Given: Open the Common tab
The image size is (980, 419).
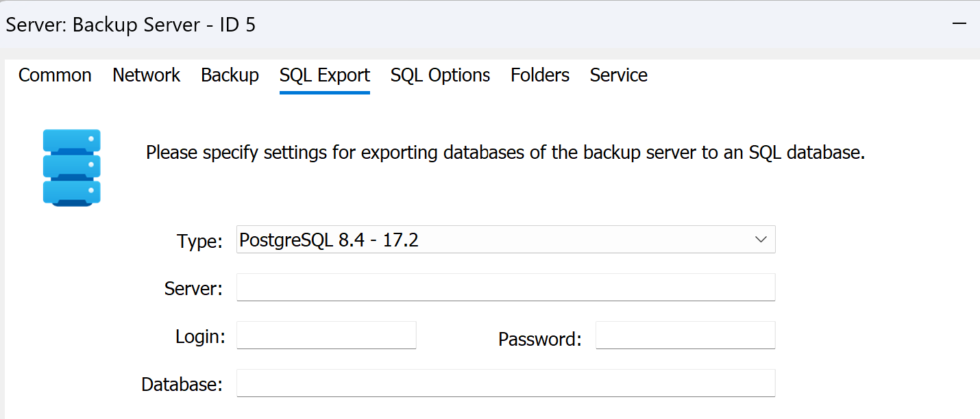Looking at the screenshot, I should 55,75.
